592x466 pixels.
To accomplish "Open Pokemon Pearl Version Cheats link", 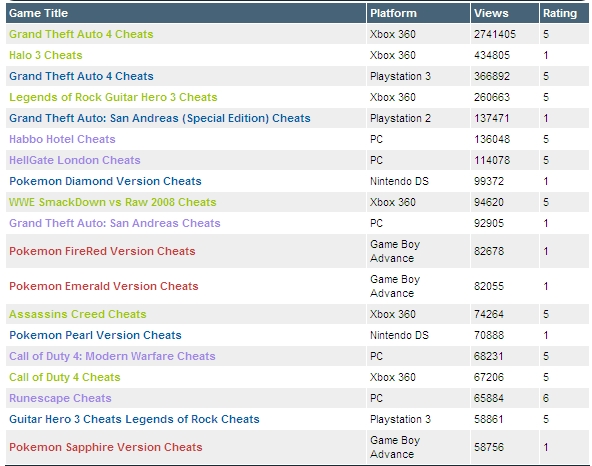I will (x=95, y=335).
